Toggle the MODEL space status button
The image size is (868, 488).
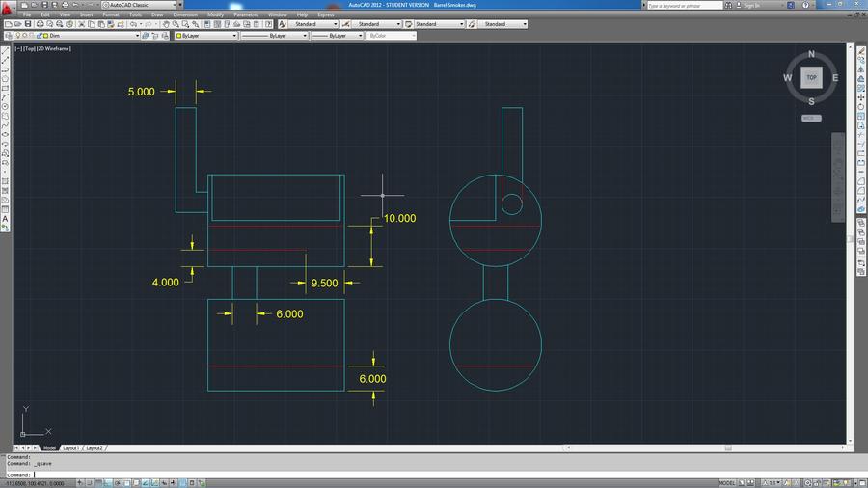point(727,482)
